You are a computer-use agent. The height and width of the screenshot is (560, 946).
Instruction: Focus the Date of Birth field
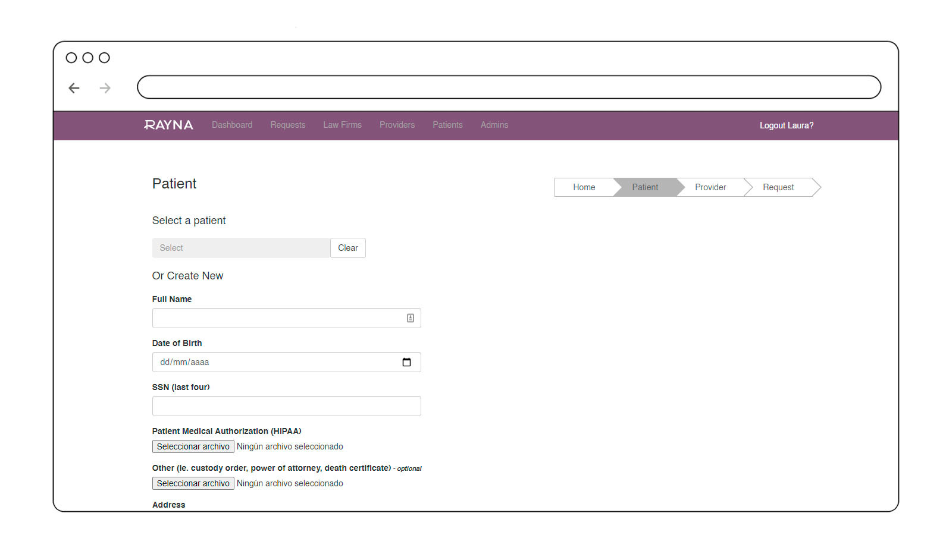click(287, 362)
